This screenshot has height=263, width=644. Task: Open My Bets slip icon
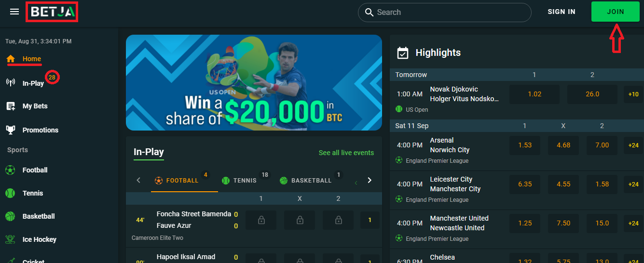10,106
